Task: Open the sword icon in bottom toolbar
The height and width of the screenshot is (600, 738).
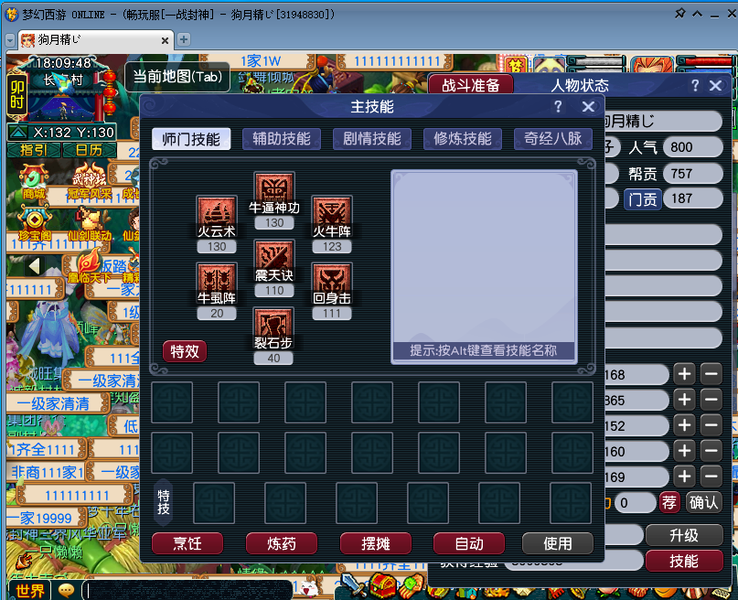Action: [352, 585]
